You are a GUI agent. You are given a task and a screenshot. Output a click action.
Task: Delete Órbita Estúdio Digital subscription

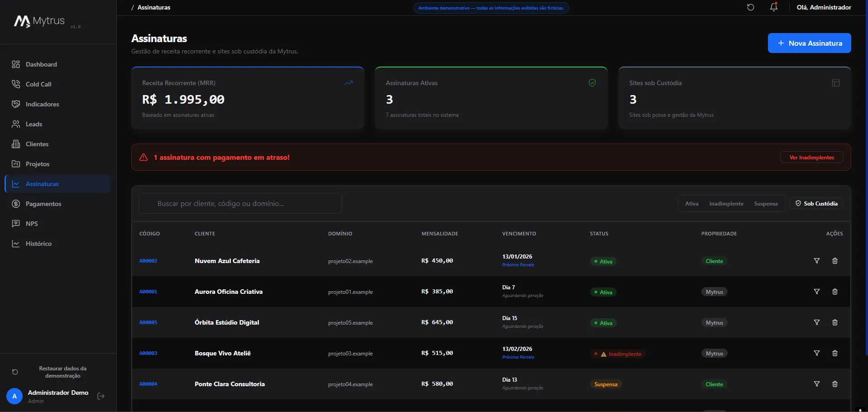click(835, 322)
